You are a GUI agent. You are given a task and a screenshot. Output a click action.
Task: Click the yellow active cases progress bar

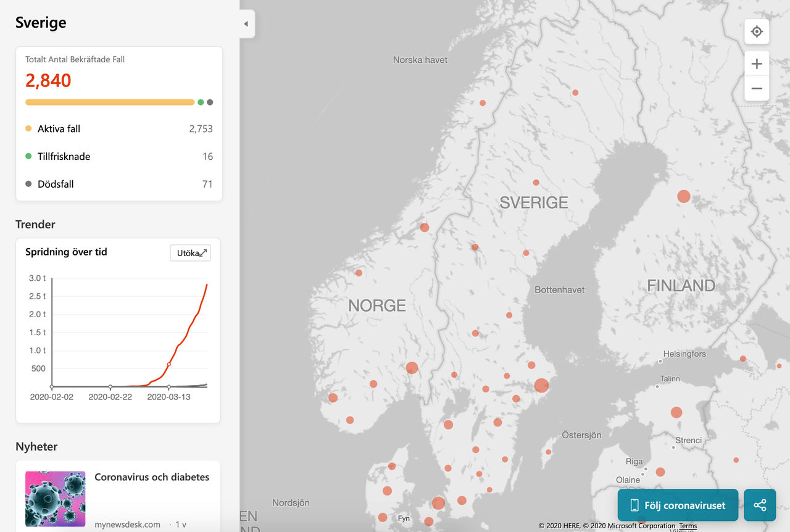tap(110, 102)
